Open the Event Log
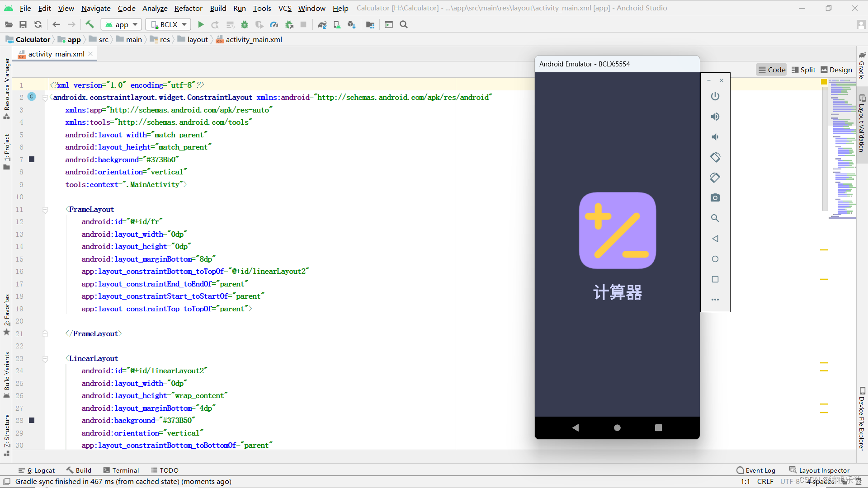This screenshot has width=868, height=488. tap(755, 470)
